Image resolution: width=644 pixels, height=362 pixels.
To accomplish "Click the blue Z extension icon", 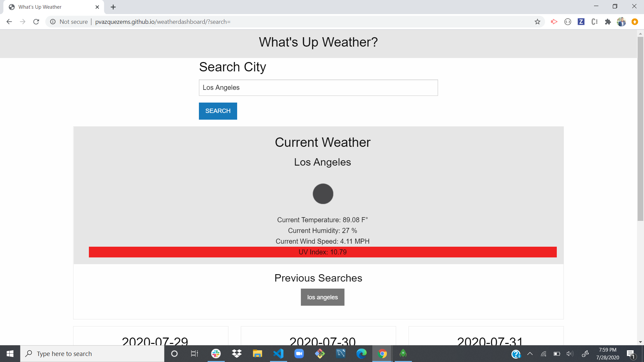I will pos(581,22).
